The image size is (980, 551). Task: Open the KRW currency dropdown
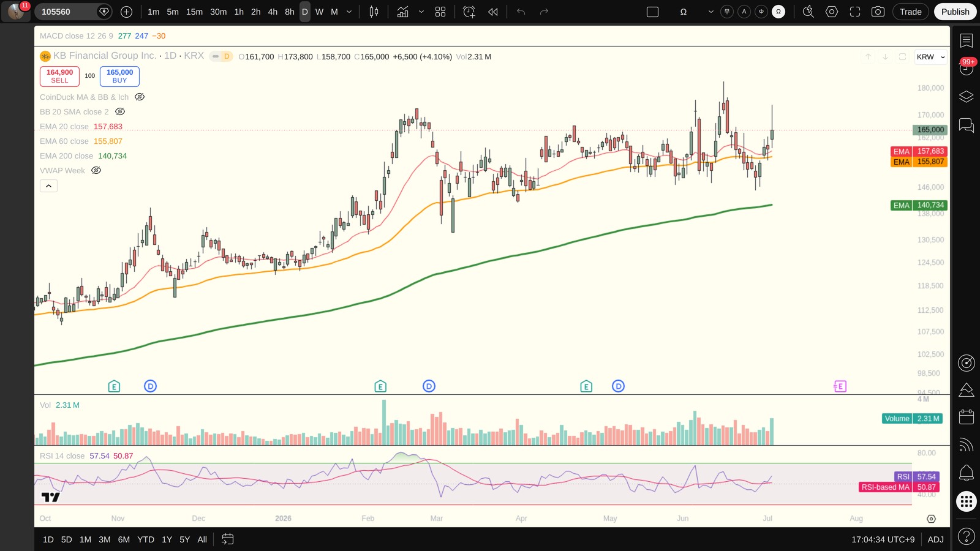tap(931, 57)
